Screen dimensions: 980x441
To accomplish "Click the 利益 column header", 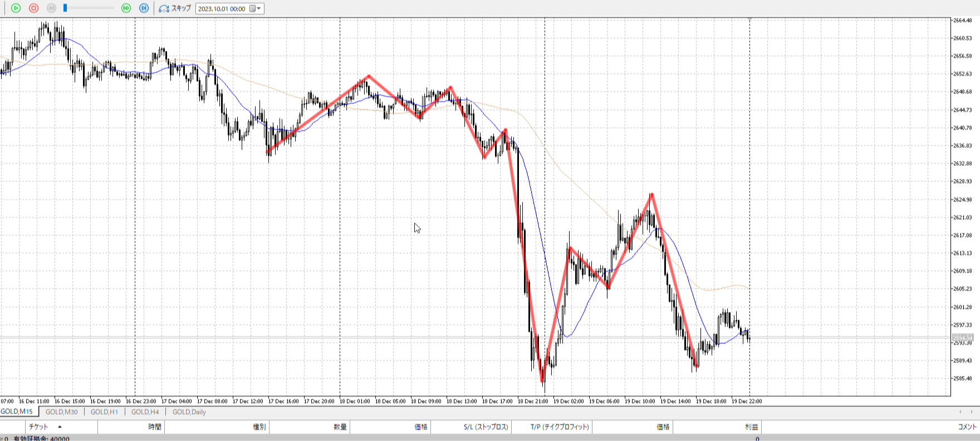I will [751, 427].
